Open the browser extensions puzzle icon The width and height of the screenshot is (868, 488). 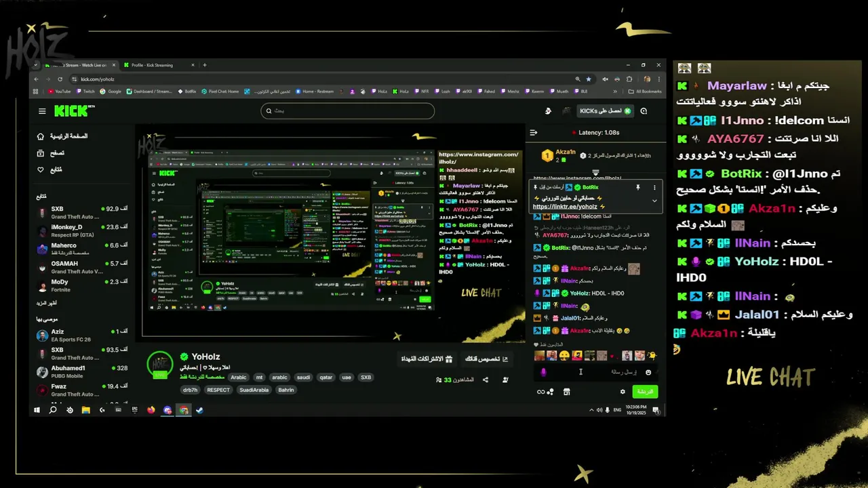[629, 79]
